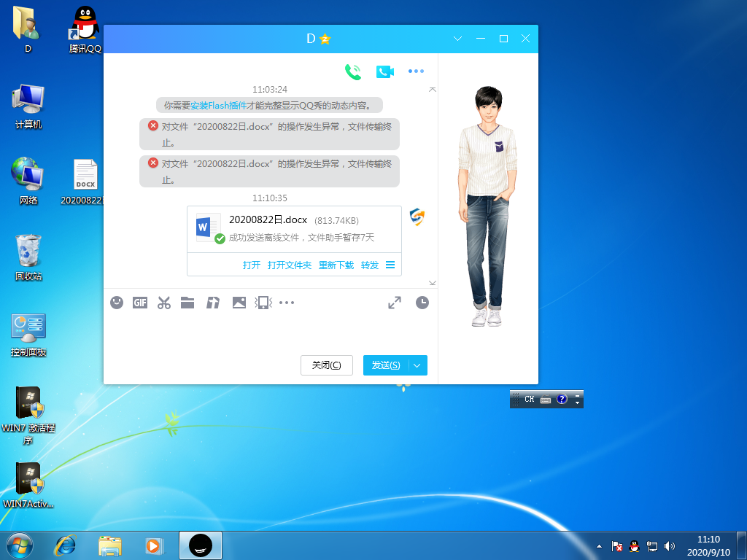Show more chat toolbar tools ellipsis

pos(287,303)
